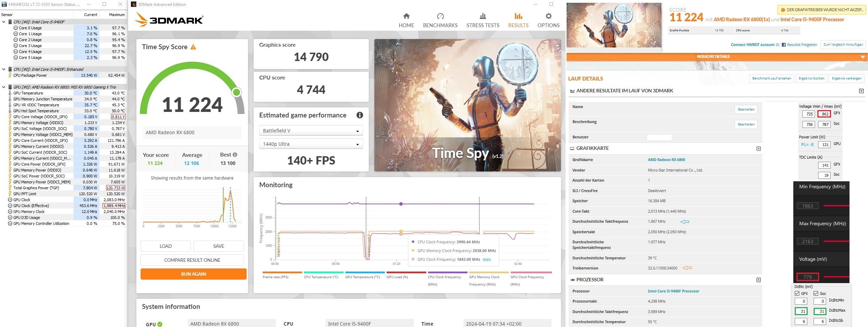Click the Facebook share icon
The width and height of the screenshot is (868, 327).
tap(784, 45)
